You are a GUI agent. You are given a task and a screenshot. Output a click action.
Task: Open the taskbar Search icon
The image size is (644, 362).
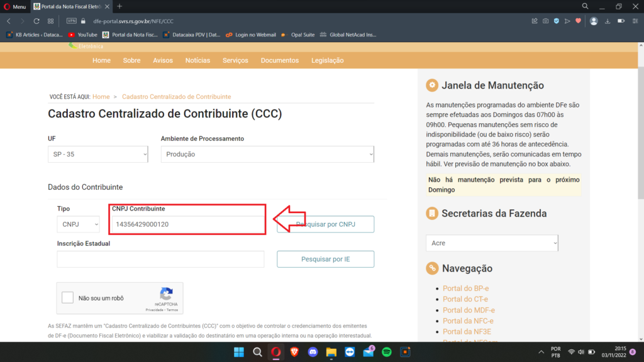(x=257, y=352)
